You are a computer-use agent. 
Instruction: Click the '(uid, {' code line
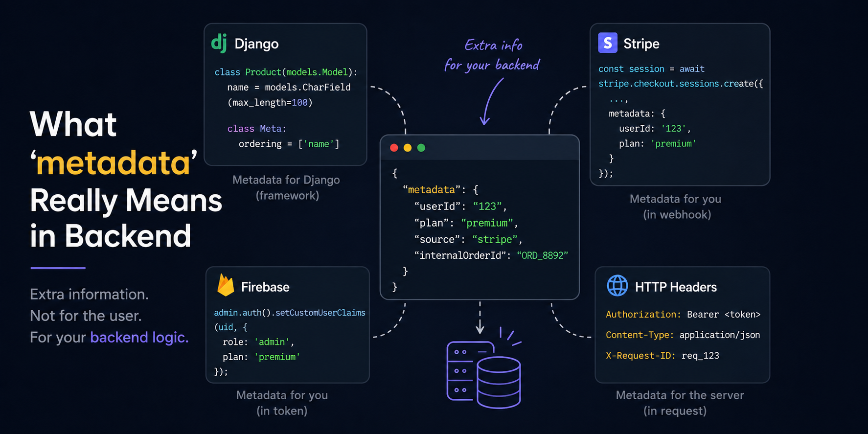(230, 327)
